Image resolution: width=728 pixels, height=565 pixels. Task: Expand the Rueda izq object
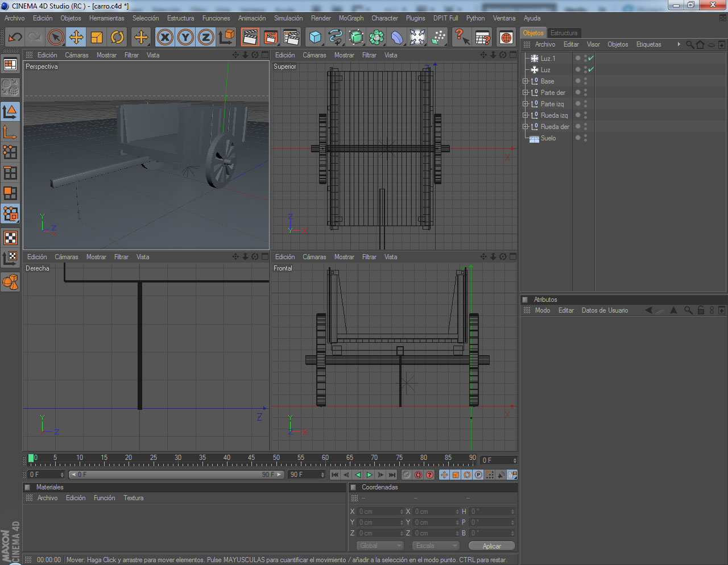click(x=526, y=115)
